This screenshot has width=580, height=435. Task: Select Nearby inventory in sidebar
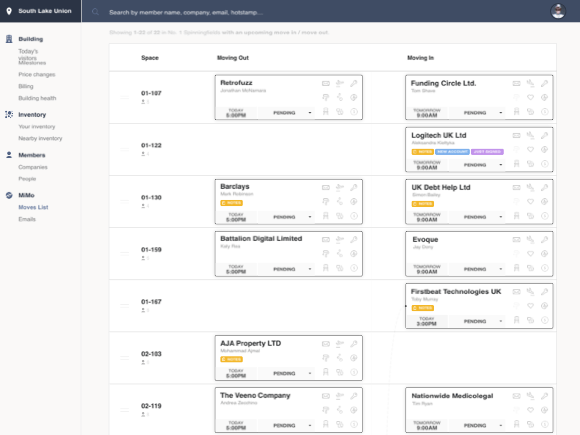(40, 139)
